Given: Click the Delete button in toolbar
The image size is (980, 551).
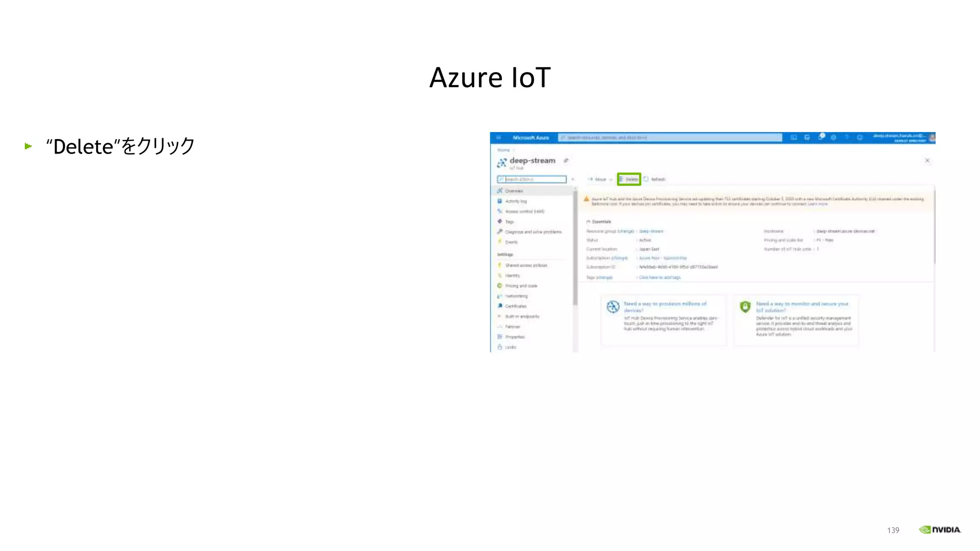Looking at the screenshot, I should coord(629,179).
